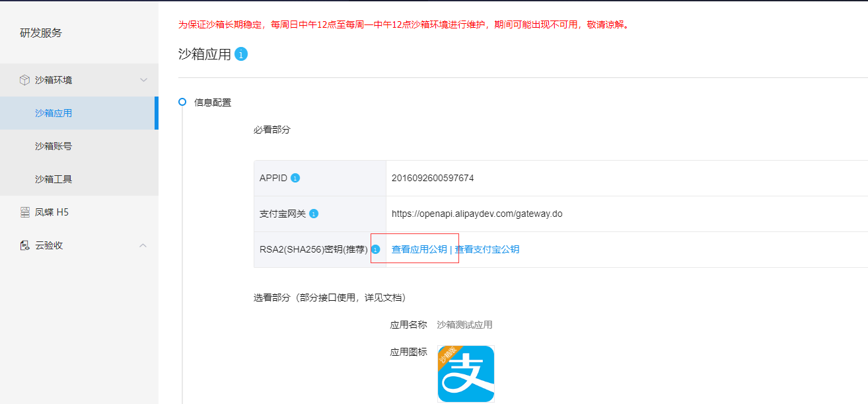Click the box icon beside 沙箱环境
The height and width of the screenshot is (404, 868).
coord(24,80)
